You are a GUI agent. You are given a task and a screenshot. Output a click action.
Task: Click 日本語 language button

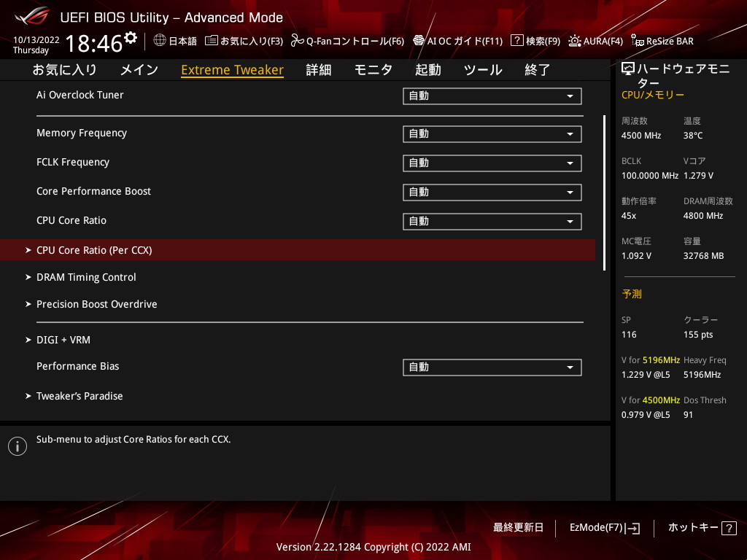click(183, 41)
